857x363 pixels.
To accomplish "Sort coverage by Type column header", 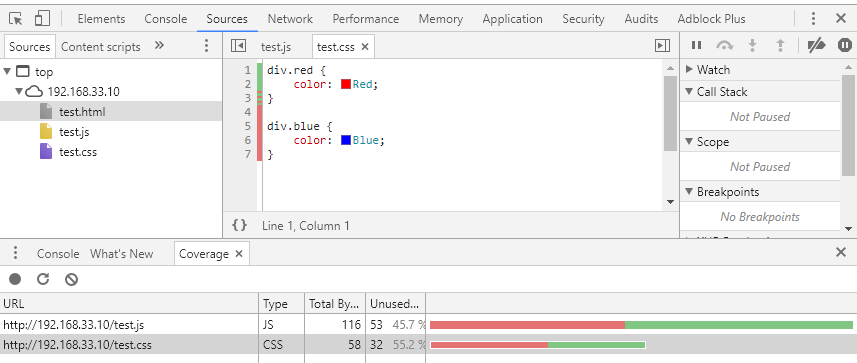I will (x=282, y=303).
